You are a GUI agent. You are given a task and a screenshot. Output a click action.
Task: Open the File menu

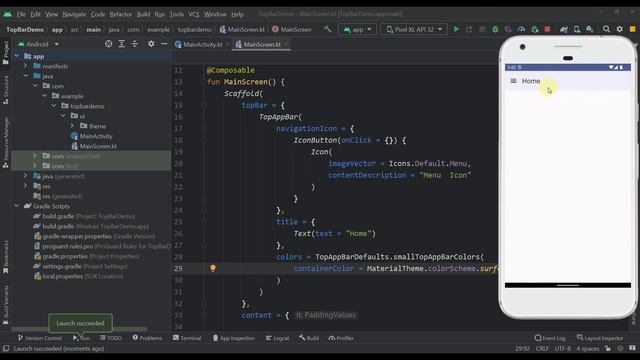pos(21,14)
